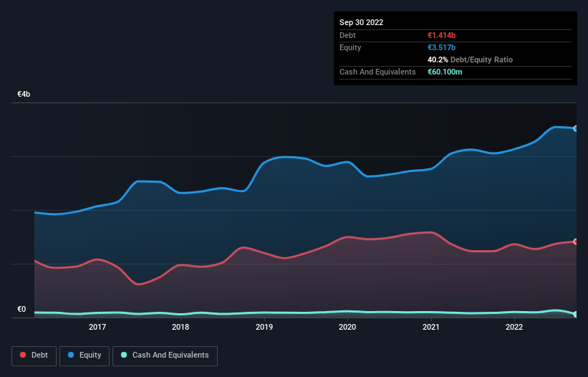Toggle the Debt series legend button
This screenshot has width=588, height=377.
pos(34,355)
